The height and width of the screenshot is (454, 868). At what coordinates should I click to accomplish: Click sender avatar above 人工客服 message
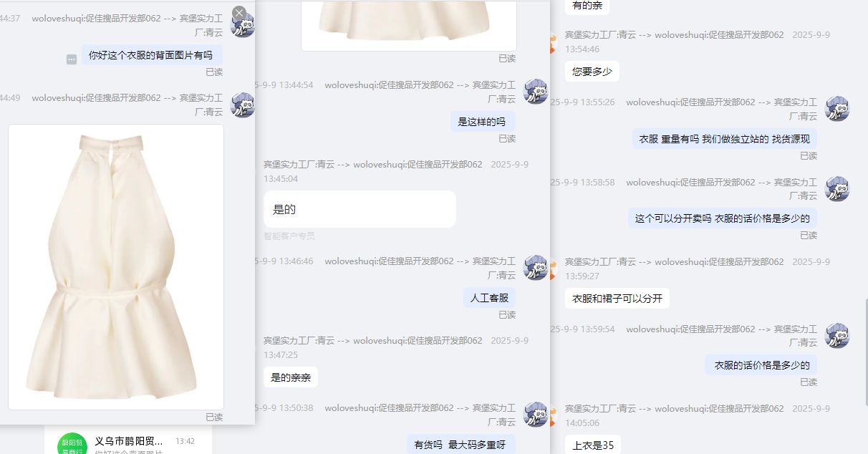click(536, 268)
